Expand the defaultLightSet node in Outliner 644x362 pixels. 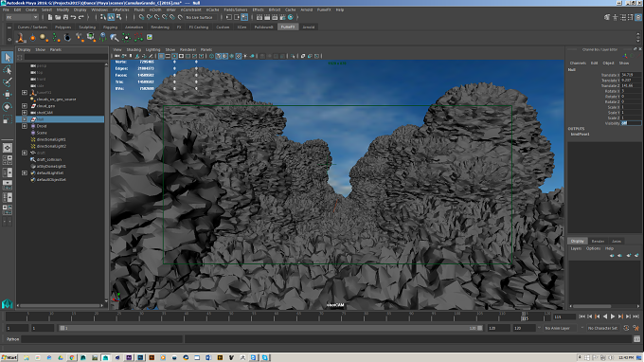(x=25, y=173)
